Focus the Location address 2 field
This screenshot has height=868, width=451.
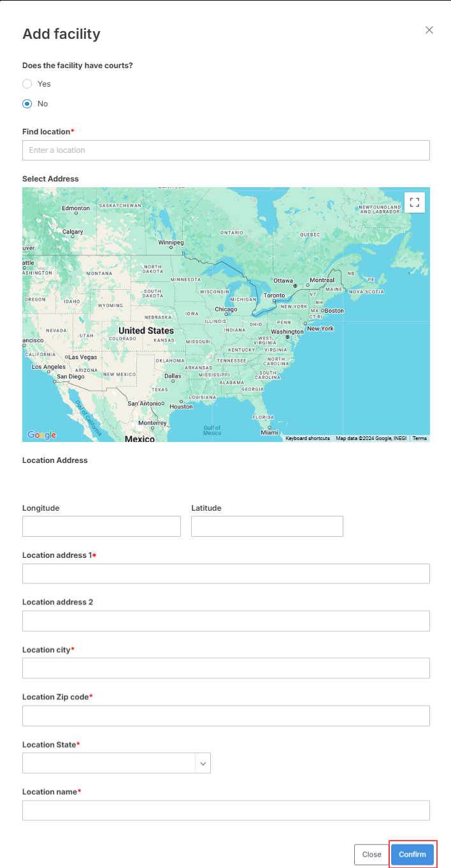[x=226, y=621]
